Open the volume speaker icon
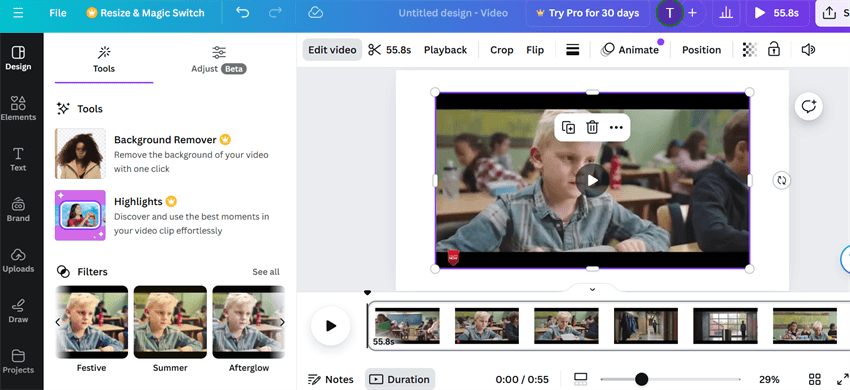Screen dimensions: 850x390 pos(808,50)
